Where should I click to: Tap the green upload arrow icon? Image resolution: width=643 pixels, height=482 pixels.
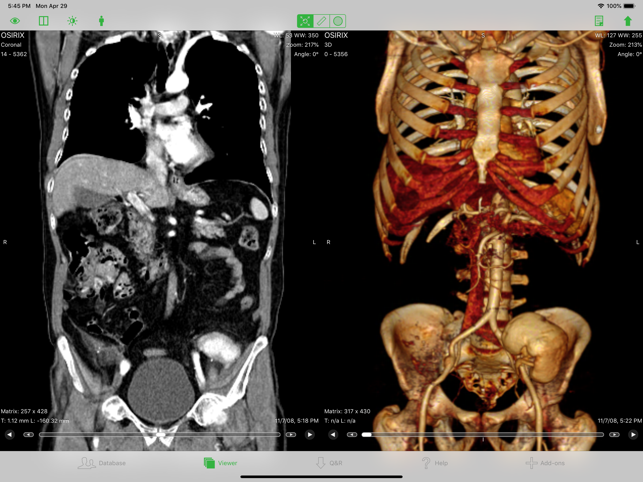click(628, 21)
